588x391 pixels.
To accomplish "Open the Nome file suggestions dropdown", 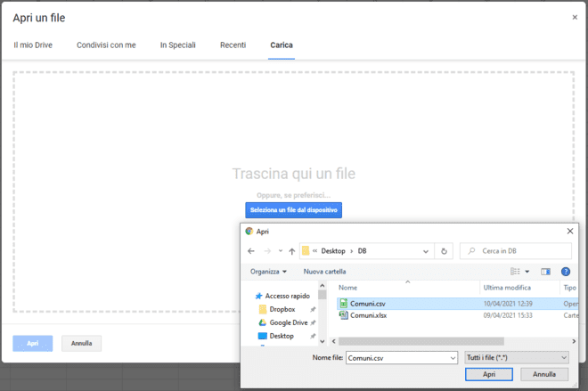I will tap(451, 357).
